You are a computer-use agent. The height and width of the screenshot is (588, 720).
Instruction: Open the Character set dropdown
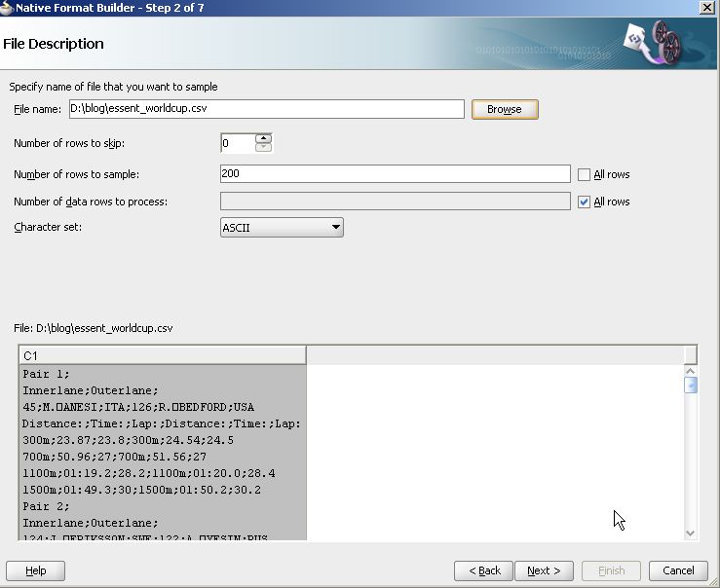click(x=282, y=228)
